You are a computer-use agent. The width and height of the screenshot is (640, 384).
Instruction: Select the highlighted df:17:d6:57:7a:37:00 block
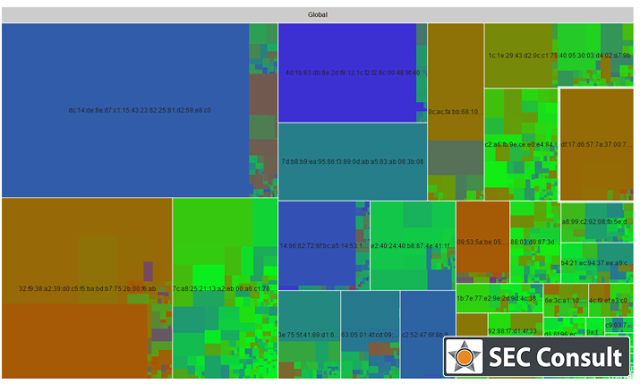(x=596, y=144)
